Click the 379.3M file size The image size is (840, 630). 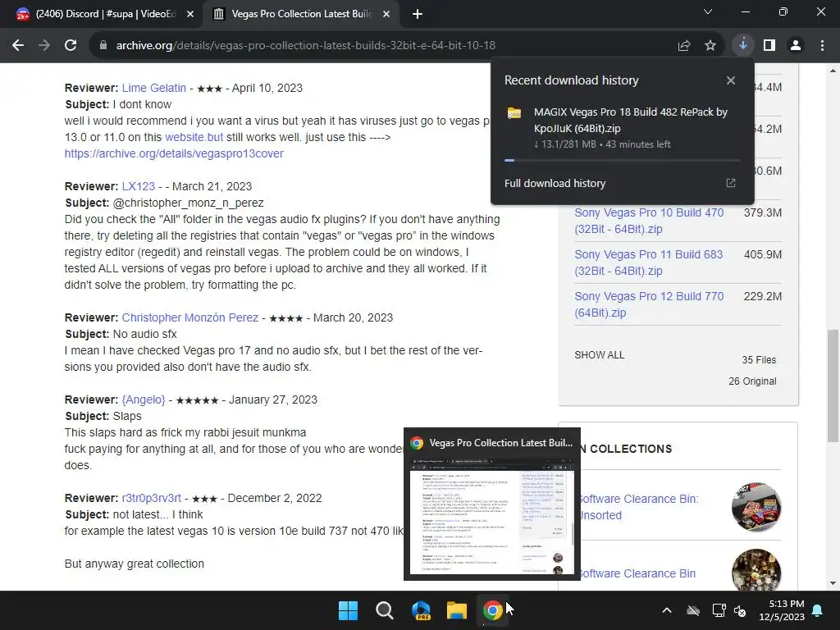pos(762,212)
